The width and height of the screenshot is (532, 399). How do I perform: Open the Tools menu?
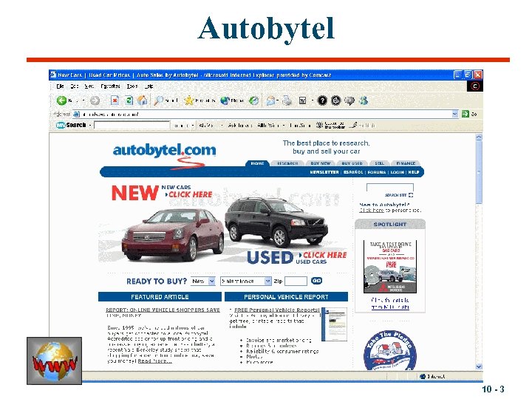[x=132, y=86]
